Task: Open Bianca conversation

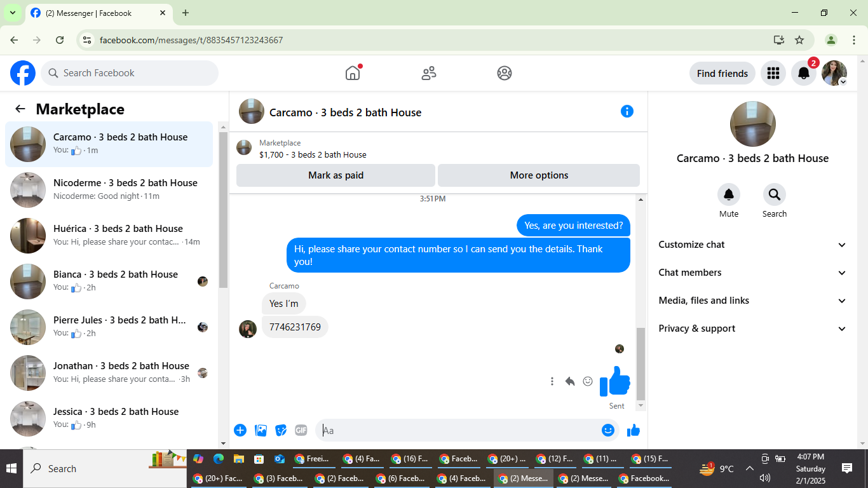Action: 109,281
